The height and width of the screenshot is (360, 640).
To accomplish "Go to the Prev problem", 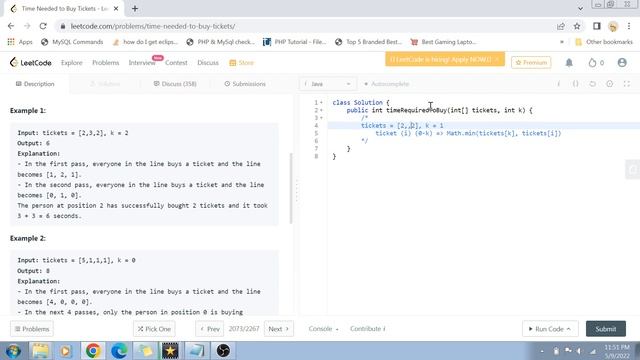I will coord(210,329).
